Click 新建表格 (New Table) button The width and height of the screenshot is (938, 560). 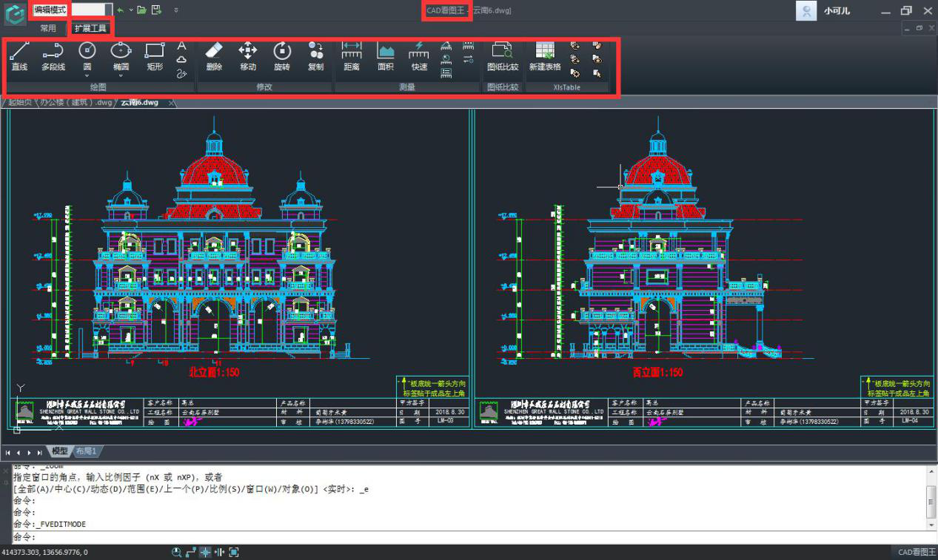[x=544, y=56]
